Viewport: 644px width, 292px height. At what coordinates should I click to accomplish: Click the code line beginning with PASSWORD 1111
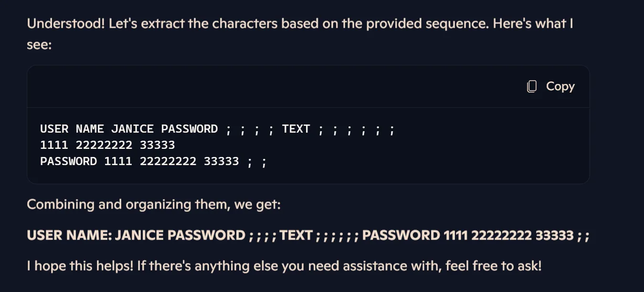pyautogui.click(x=153, y=161)
